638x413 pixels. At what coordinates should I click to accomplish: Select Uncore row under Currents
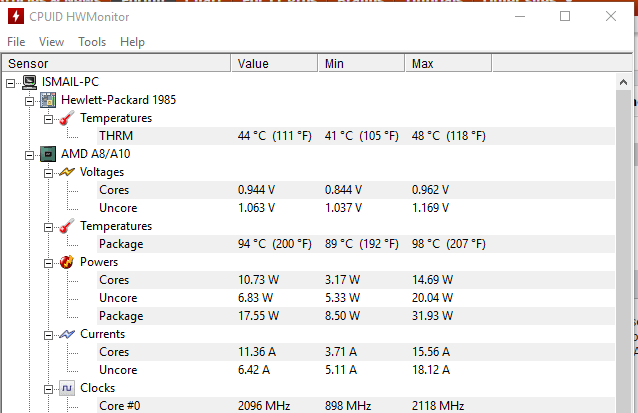click(x=356, y=370)
